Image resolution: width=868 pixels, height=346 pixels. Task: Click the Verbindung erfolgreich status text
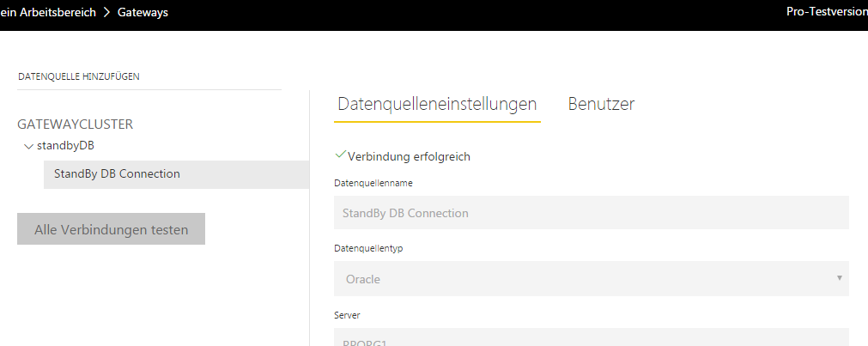point(409,156)
